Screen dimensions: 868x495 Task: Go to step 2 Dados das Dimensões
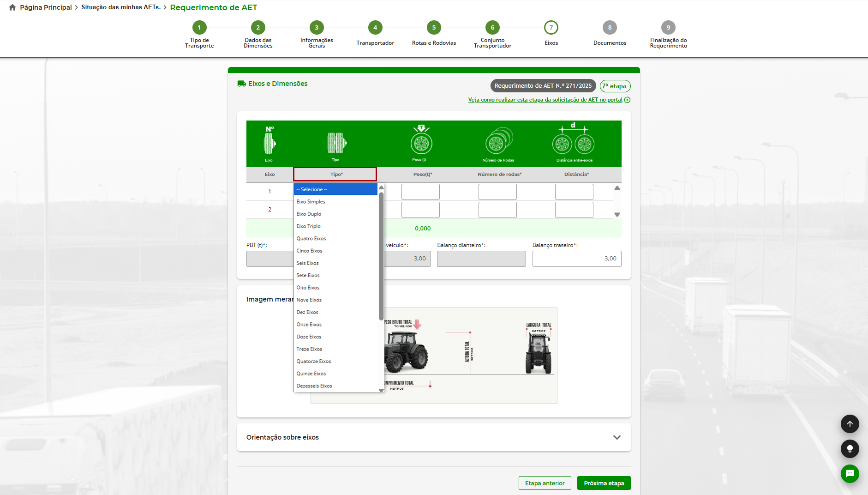[258, 28]
